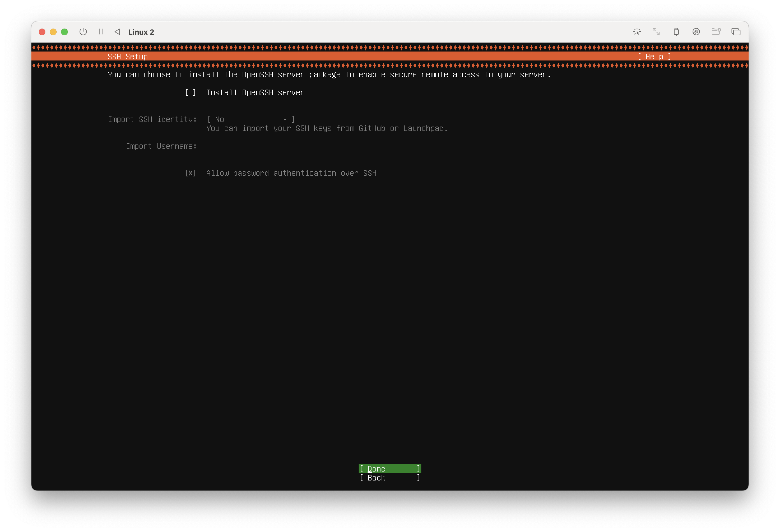The image size is (780, 532).
Task: Open the USB devices icon
Action: click(676, 32)
